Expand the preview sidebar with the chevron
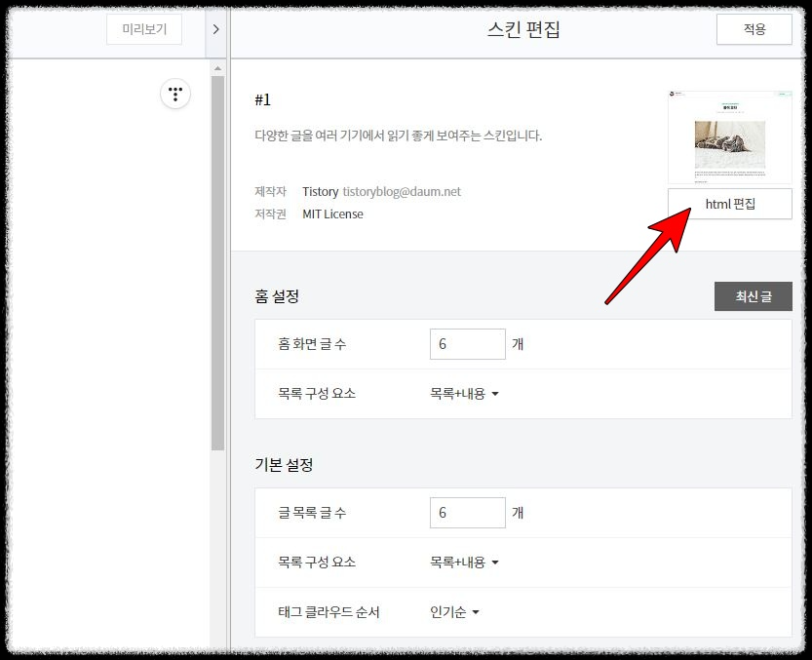 (x=215, y=29)
